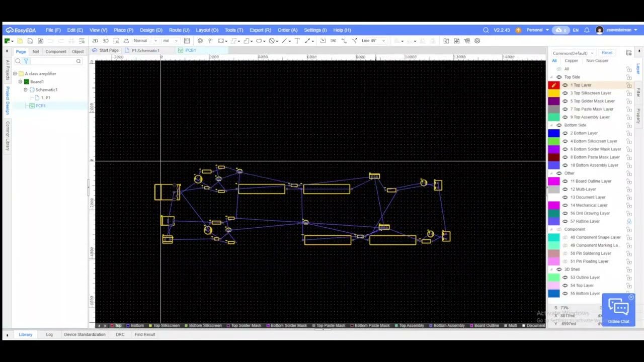This screenshot has height=362, width=644.
Task: Click the yellow Top Silkscreen color swatch
Action: [553, 93]
